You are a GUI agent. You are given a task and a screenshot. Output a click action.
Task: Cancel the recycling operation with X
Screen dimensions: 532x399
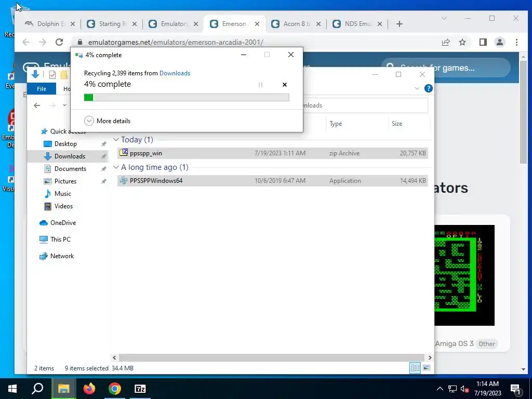click(x=285, y=85)
